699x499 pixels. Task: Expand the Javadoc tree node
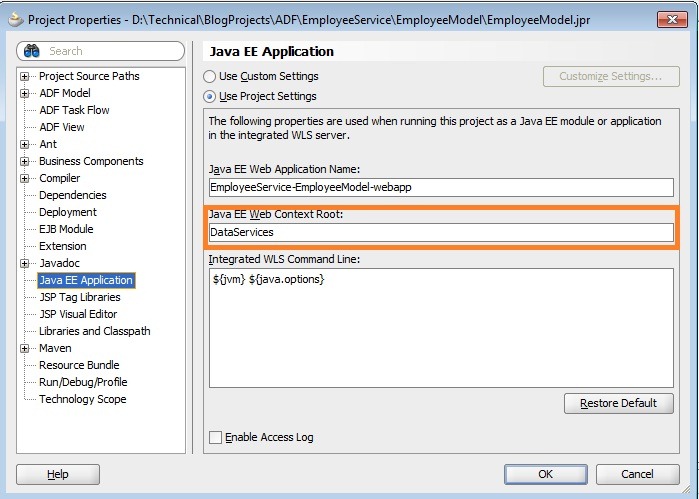[25, 264]
